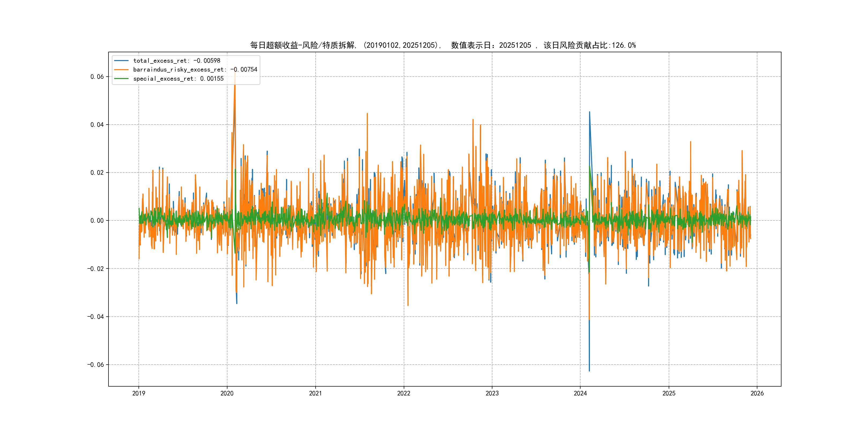Click the -0.02 y-axis tick label

point(96,268)
